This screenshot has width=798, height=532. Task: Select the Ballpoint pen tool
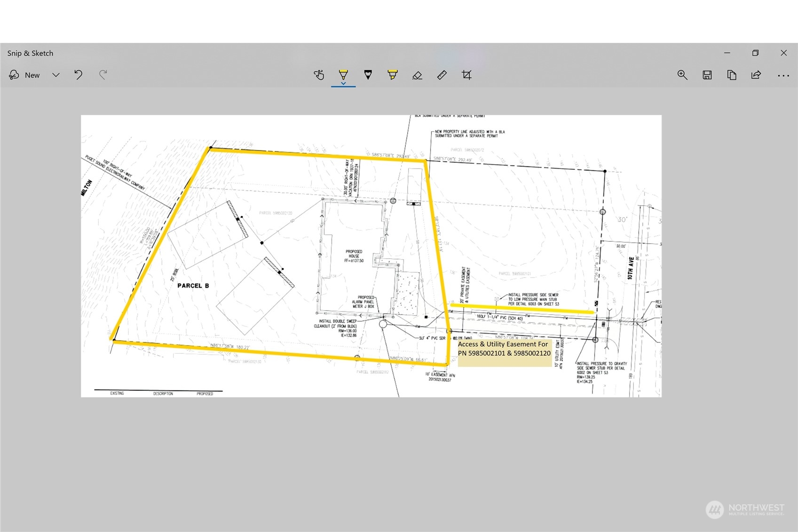[x=343, y=74]
